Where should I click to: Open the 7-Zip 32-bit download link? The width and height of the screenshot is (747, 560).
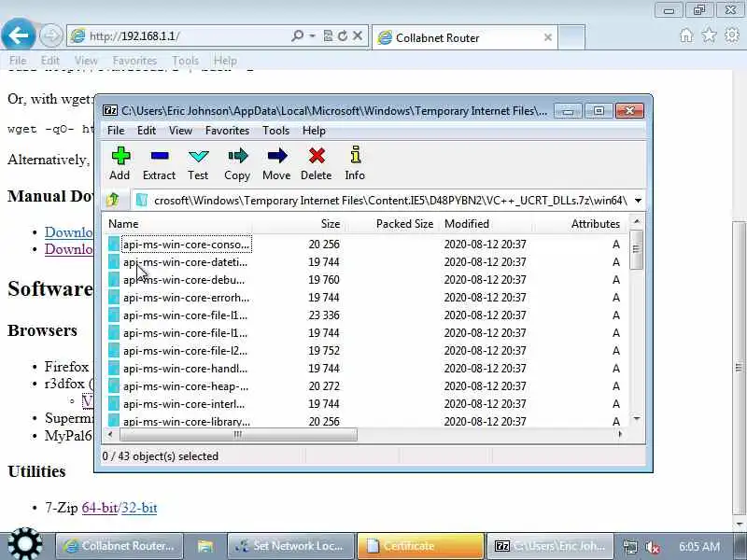pos(138,508)
